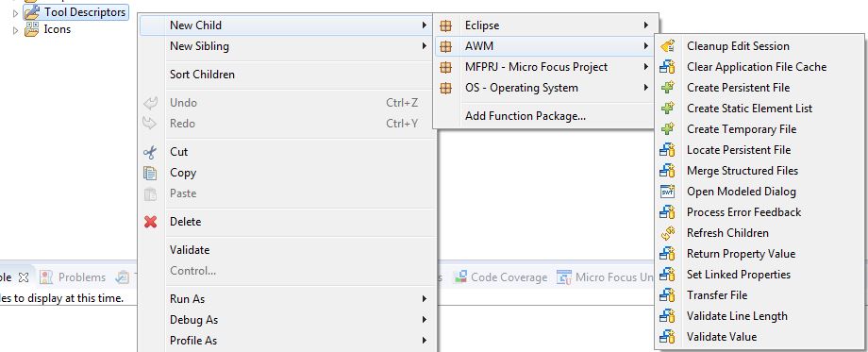Screen dimensions: 868x352
Task: Select the Icons tree item label
Action: [57, 28]
